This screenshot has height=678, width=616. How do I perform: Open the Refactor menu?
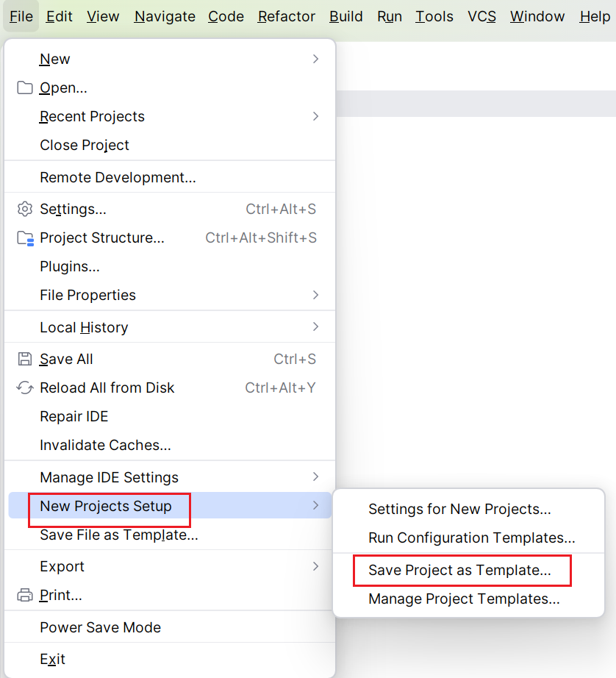[x=286, y=16]
